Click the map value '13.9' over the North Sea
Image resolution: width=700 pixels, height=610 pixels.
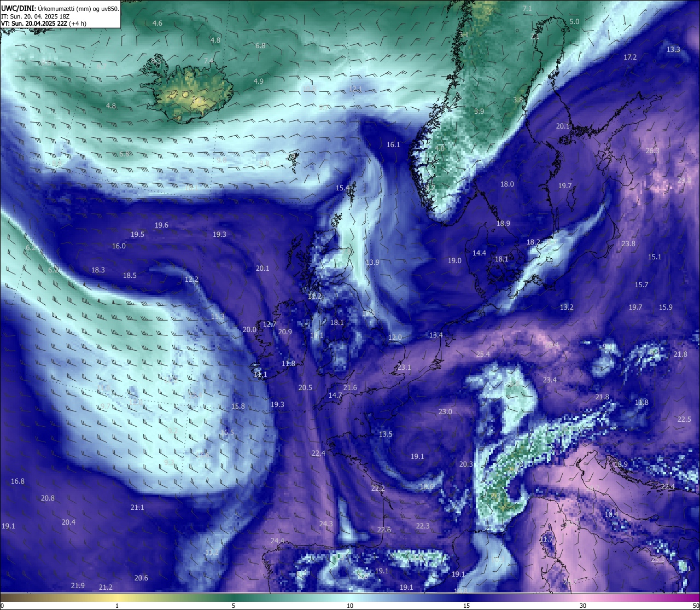coord(372,262)
